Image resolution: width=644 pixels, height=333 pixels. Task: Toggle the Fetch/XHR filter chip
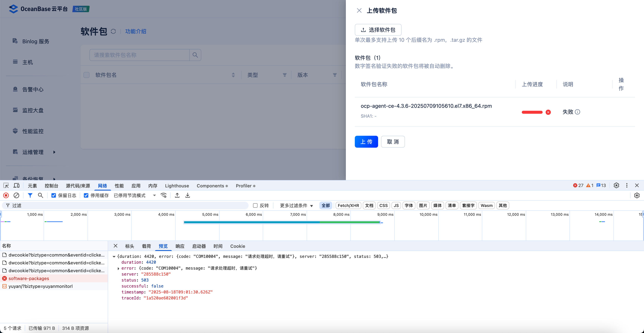[348, 205]
